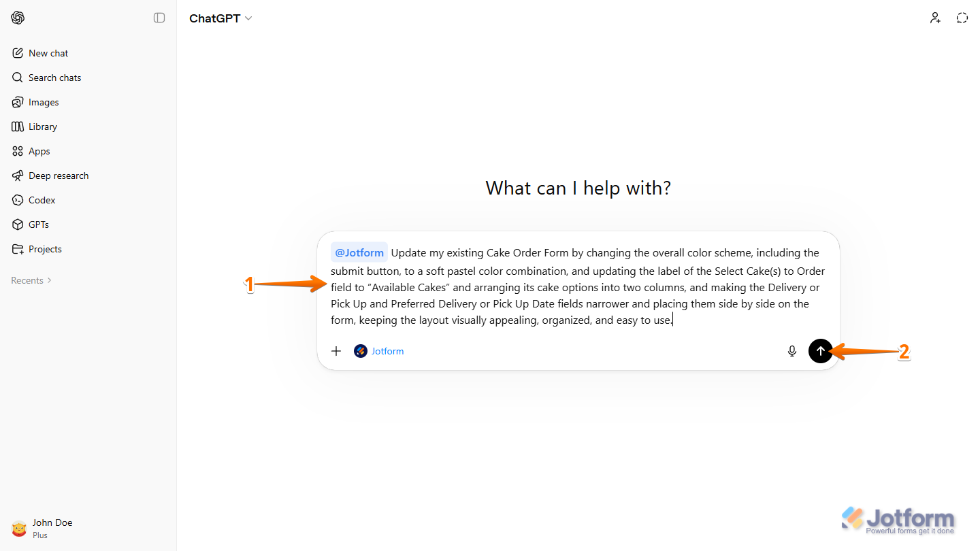Start a New chat

88,53
